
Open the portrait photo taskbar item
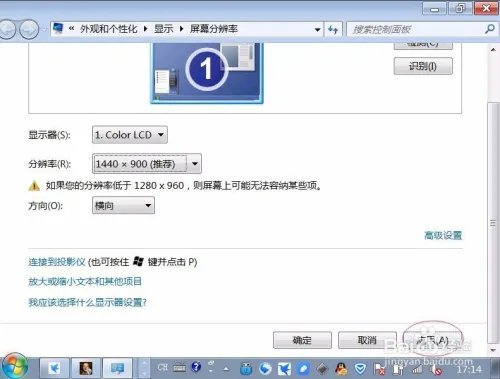click(86, 368)
